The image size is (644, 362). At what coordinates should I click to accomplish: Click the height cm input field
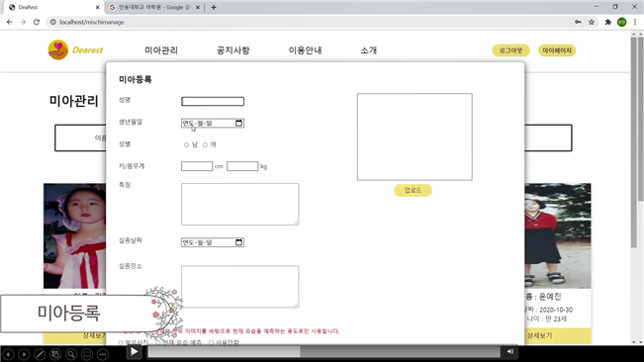click(x=197, y=166)
